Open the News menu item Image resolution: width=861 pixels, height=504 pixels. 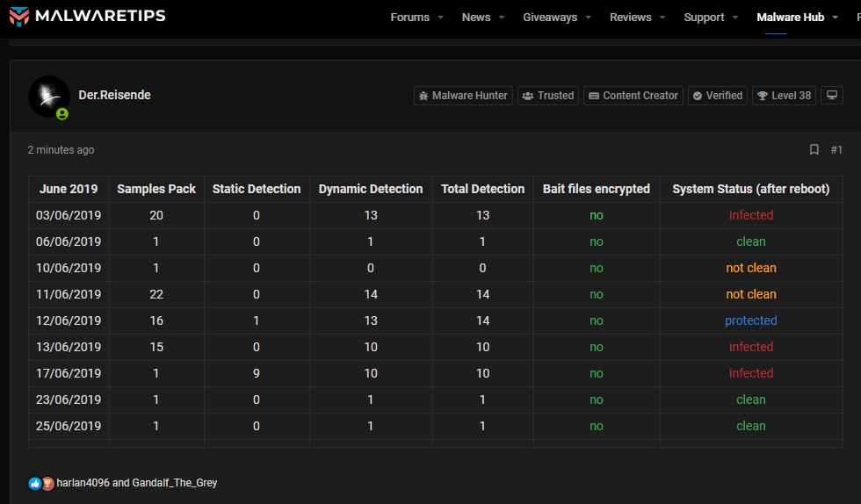pos(476,18)
